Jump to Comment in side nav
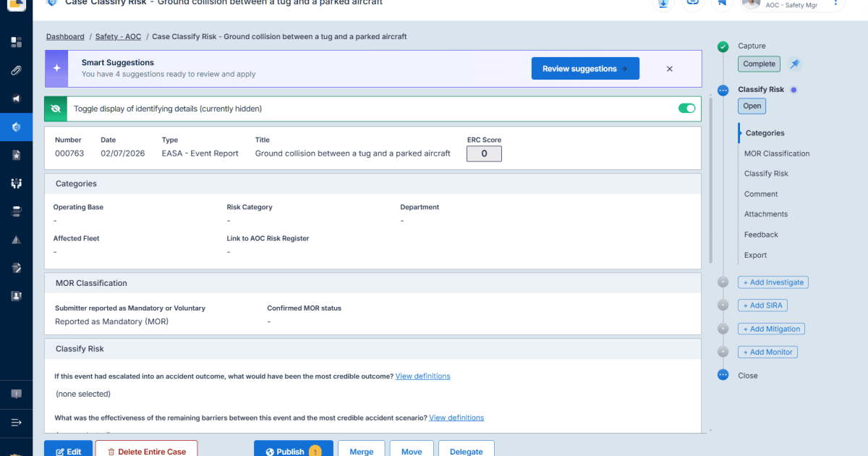The width and height of the screenshot is (868, 456). coord(761,194)
